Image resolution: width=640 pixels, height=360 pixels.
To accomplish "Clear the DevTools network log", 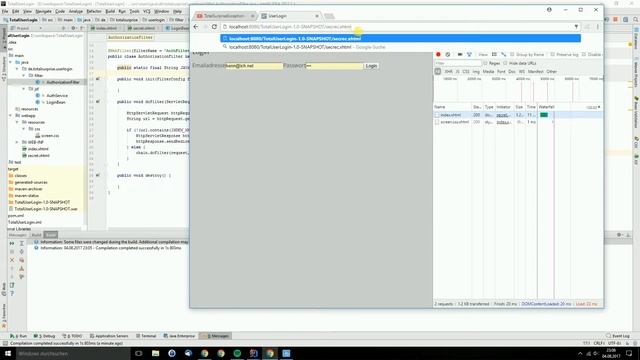I will coord(448,54).
